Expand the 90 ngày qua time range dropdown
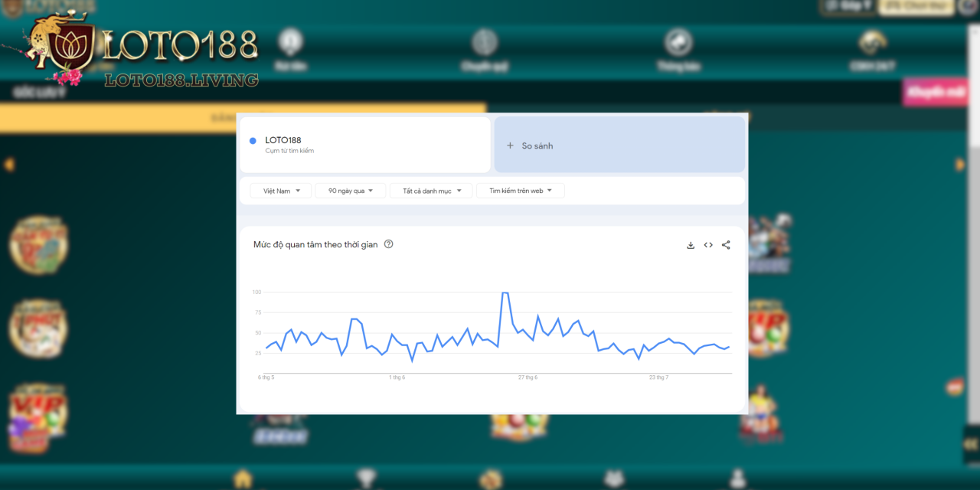Image resolution: width=980 pixels, height=490 pixels. tap(350, 191)
